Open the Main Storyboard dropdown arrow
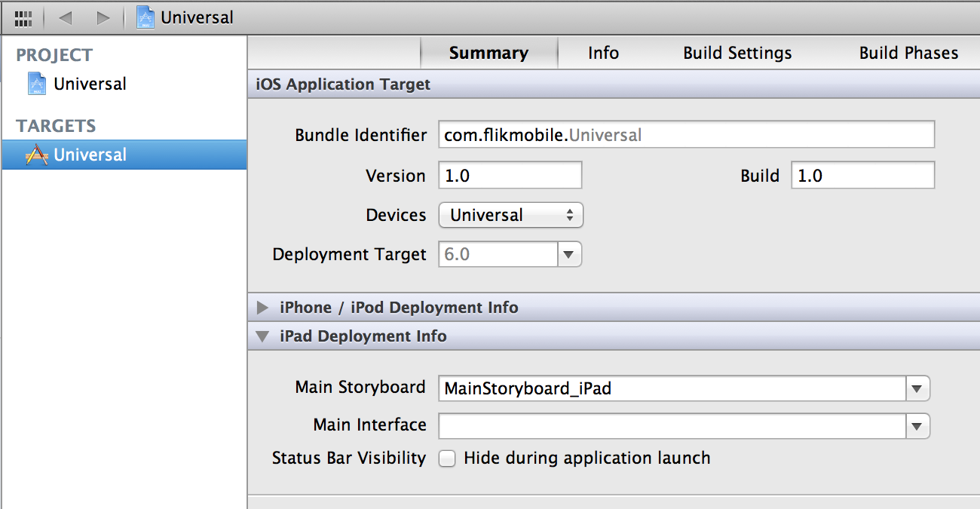The width and height of the screenshot is (980, 509). [917, 389]
